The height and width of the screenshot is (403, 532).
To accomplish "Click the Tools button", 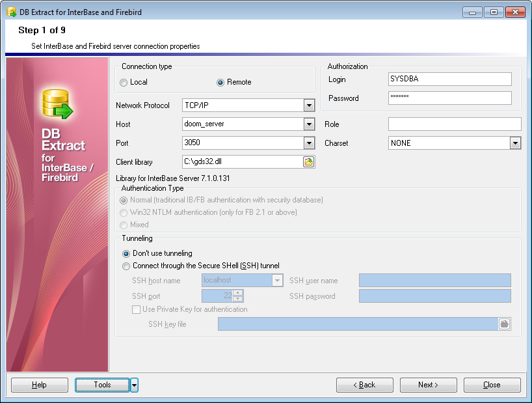I will click(102, 385).
